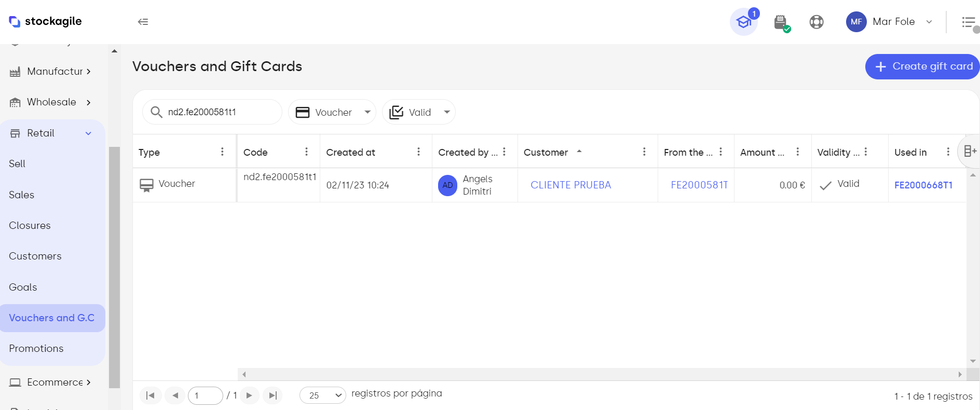Open the Valid status filter dropdown
The image size is (980, 410).
[x=419, y=112]
